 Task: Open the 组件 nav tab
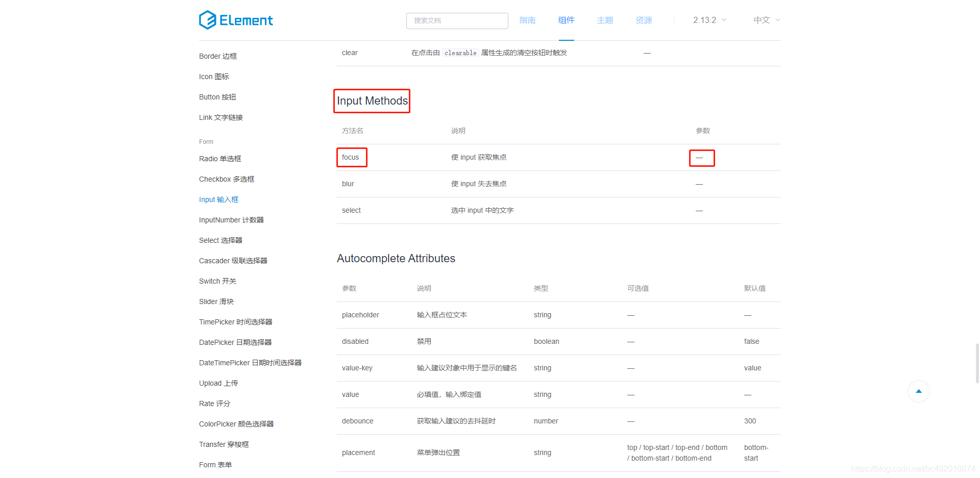[566, 20]
